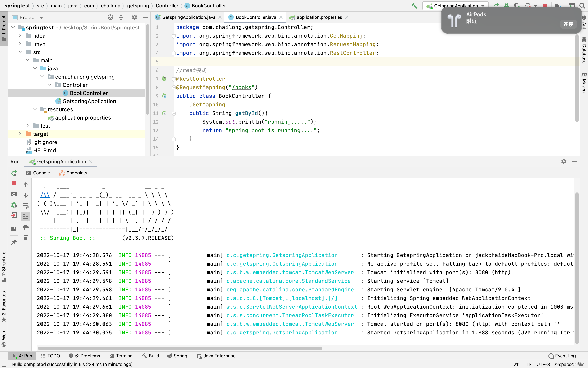Open run configuration GetspringApplication dropdown

pyautogui.click(x=456, y=6)
